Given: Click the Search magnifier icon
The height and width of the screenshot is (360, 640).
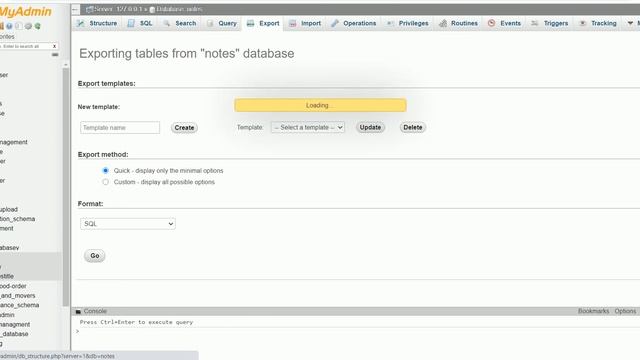Looking at the screenshot, I should pyautogui.click(x=167, y=23).
